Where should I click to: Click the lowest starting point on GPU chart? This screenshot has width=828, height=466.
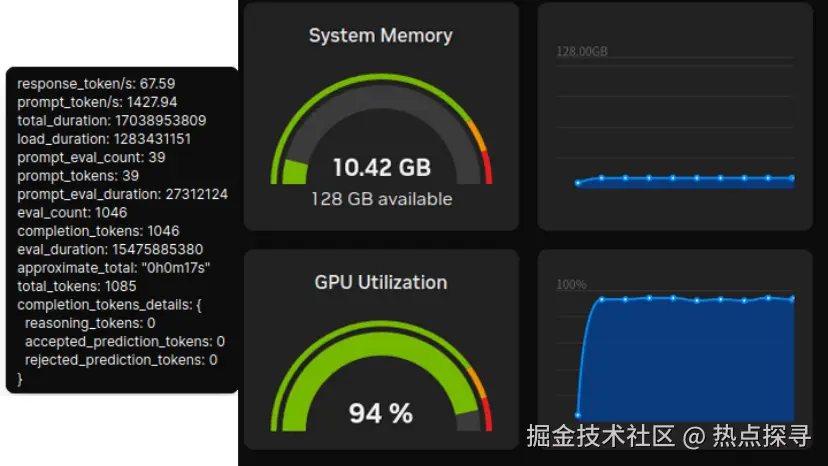(x=578, y=415)
